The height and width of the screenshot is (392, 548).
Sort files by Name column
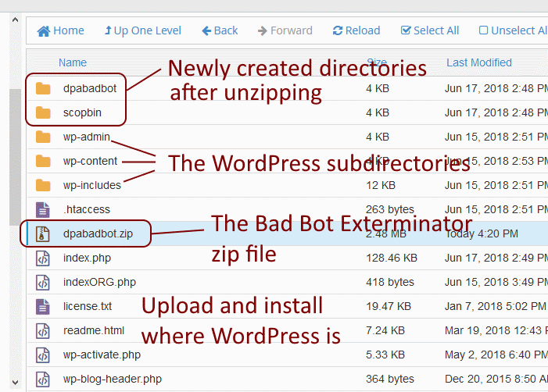tap(73, 62)
